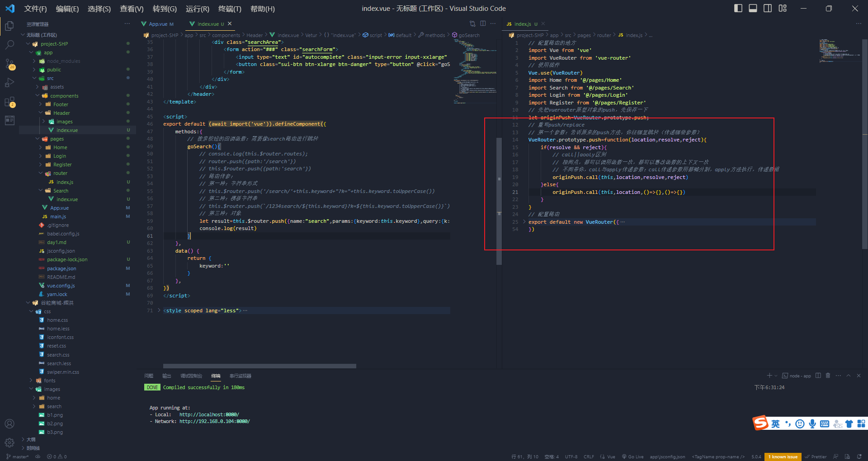Open more actions for the right editor group
The image size is (868, 461).
(859, 24)
